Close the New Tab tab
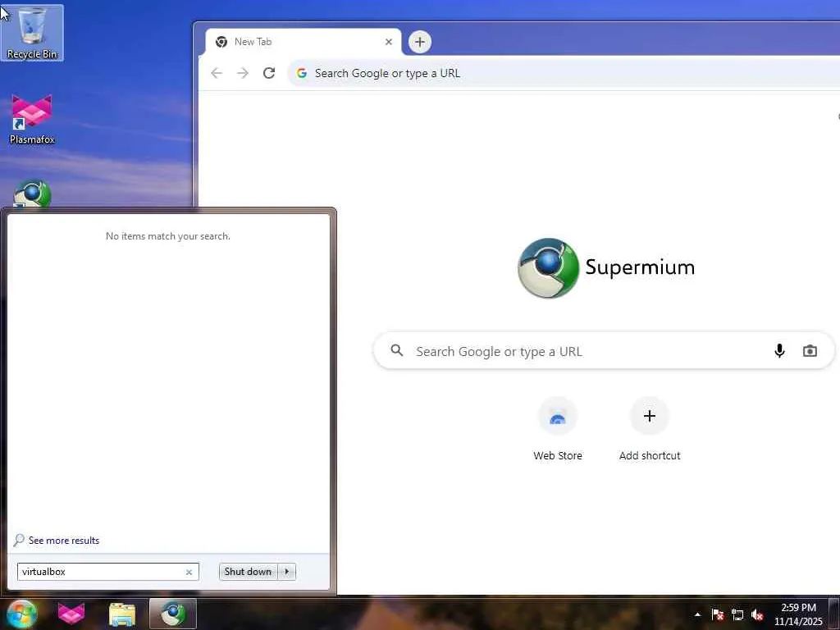The image size is (840, 630). pos(389,42)
